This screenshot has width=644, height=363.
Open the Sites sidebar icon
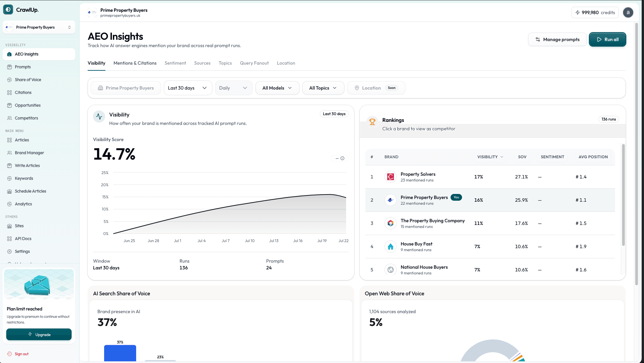[9, 226]
